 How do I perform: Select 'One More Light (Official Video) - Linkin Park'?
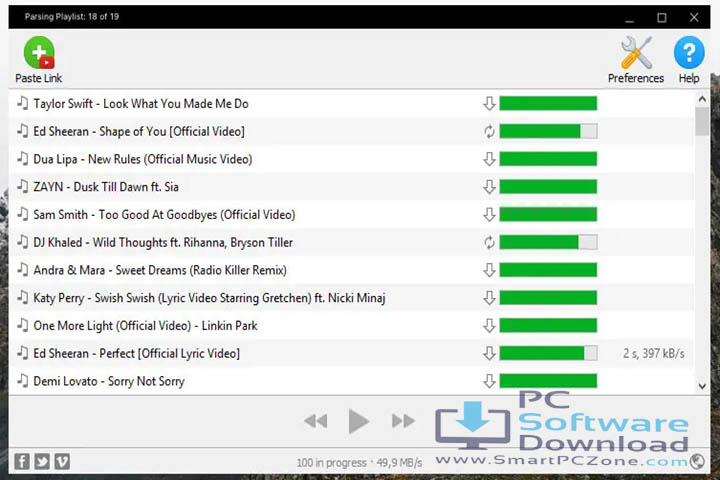point(351,326)
